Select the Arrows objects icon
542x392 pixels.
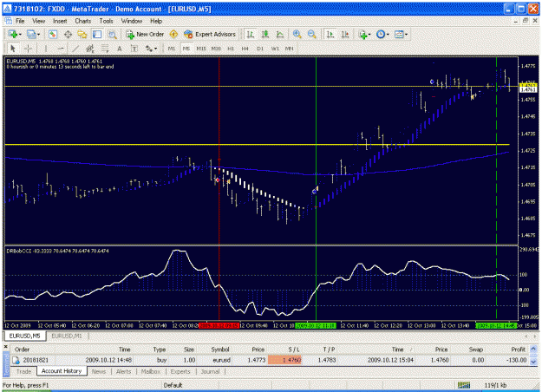tap(148, 49)
